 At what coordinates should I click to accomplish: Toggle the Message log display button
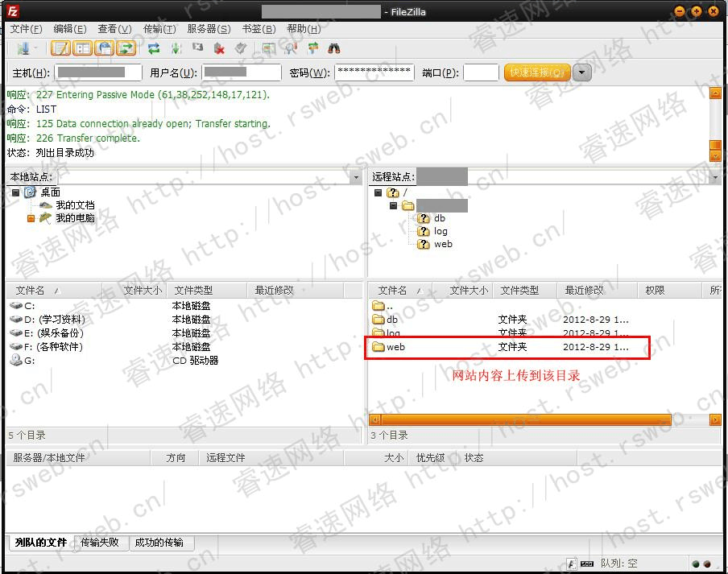point(61,48)
